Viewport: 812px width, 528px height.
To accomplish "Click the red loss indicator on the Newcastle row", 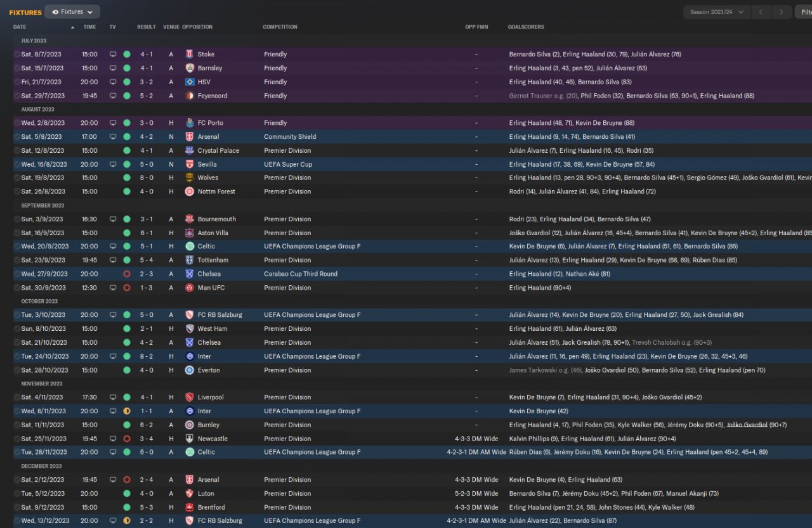I will click(127, 439).
